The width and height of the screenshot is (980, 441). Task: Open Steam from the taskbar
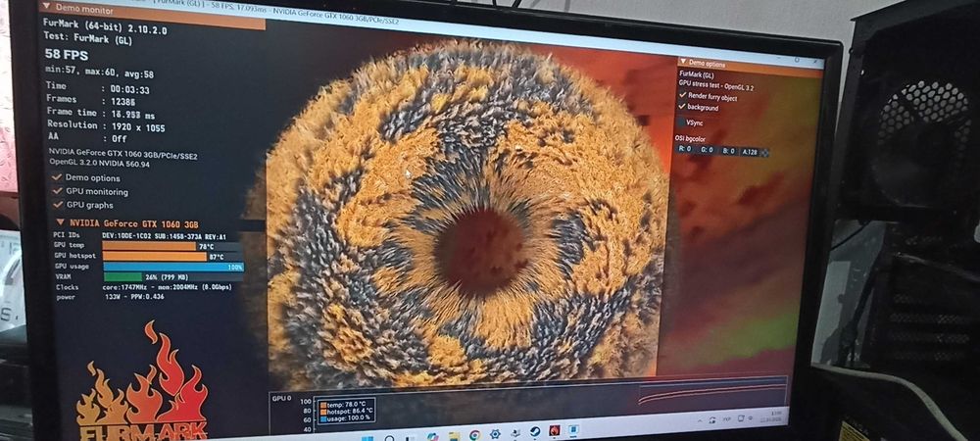pos(535,431)
